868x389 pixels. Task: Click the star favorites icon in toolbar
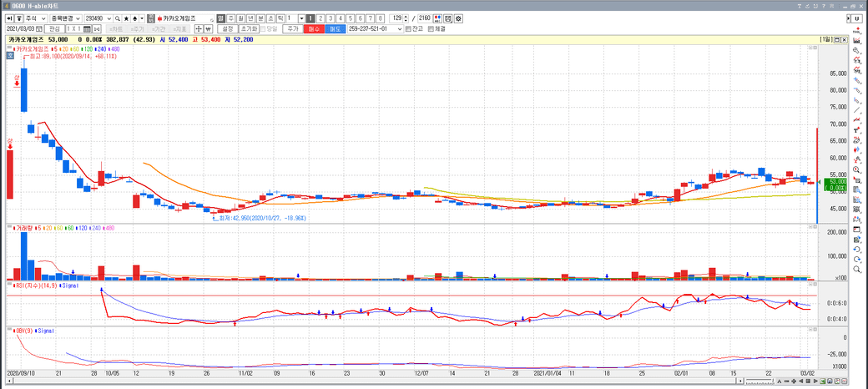point(127,18)
